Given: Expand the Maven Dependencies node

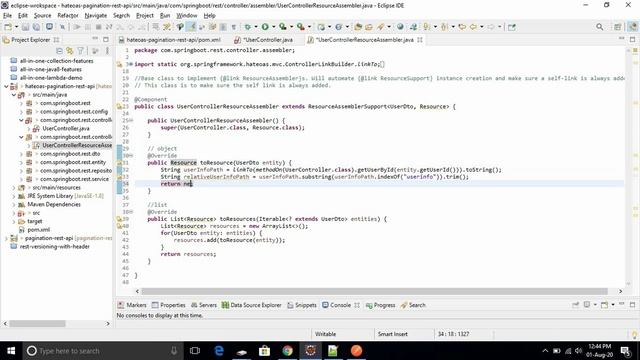Looking at the screenshot, I should (13, 204).
